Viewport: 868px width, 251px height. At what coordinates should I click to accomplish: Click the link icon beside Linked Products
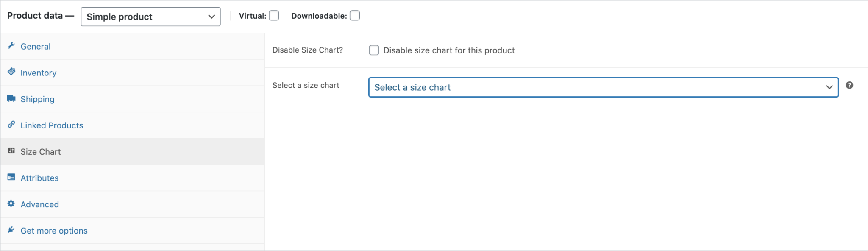[12, 125]
